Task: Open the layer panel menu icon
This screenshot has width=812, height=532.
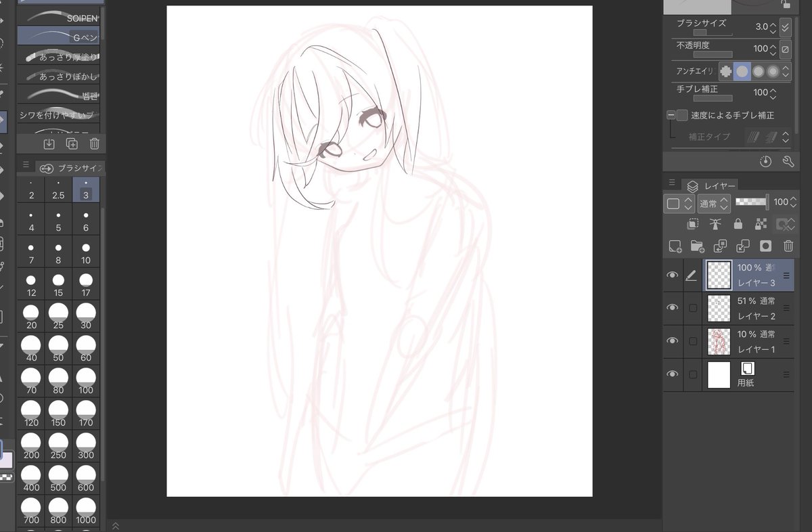Action: coord(672,183)
